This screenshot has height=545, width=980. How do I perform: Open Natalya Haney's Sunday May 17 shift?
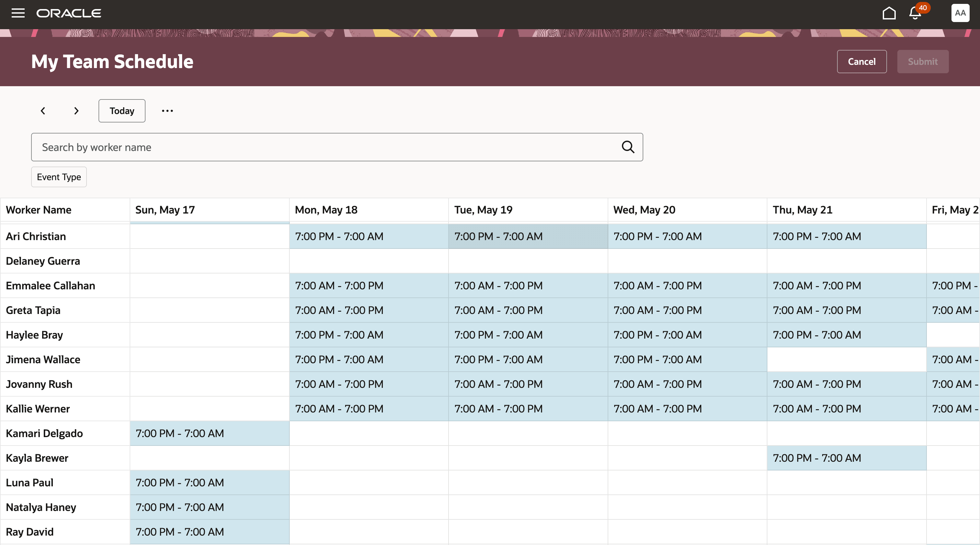click(x=210, y=507)
